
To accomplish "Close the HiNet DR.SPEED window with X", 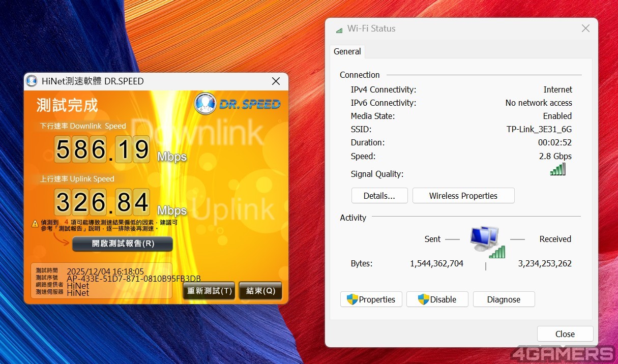I will (x=276, y=81).
